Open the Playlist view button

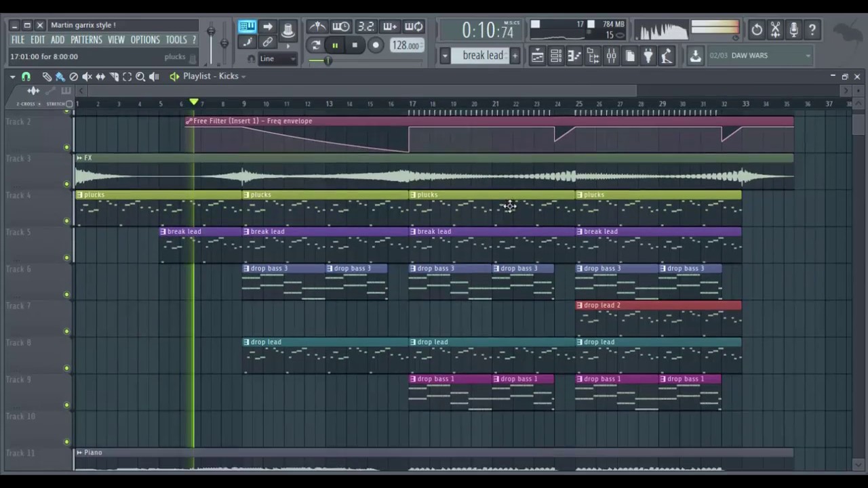537,56
